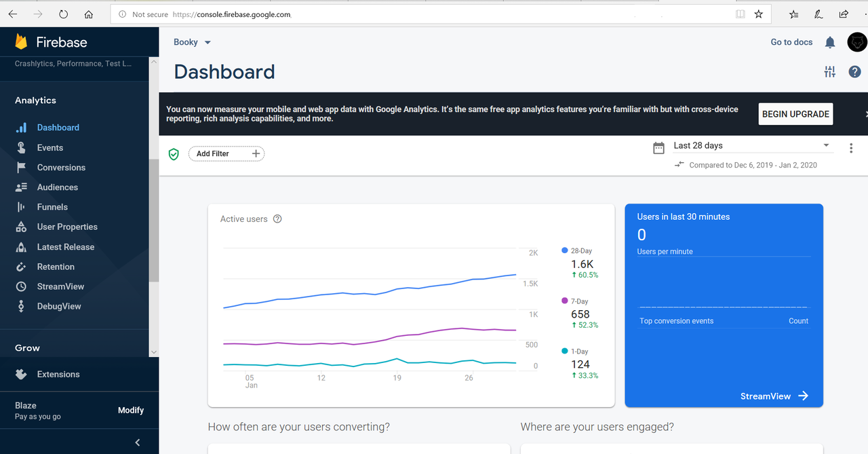Open Extensions menu item
This screenshot has width=868, height=454.
[58, 374]
